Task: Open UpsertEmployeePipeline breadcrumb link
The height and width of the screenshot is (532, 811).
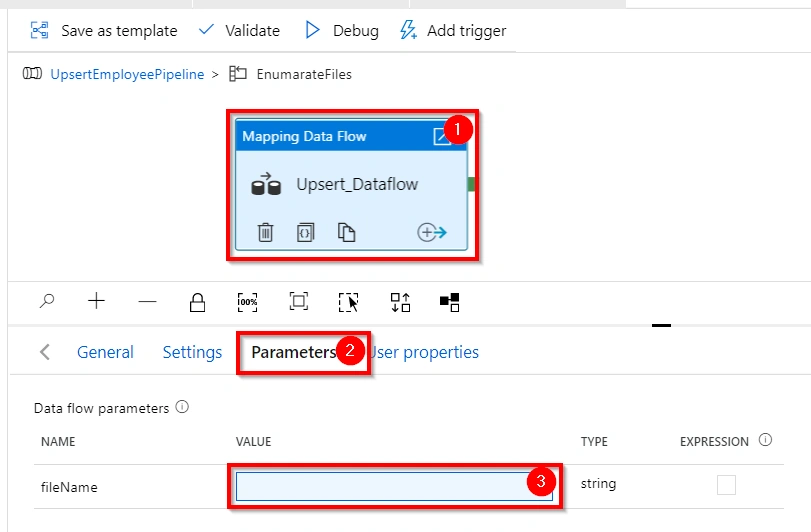Action: (x=127, y=74)
